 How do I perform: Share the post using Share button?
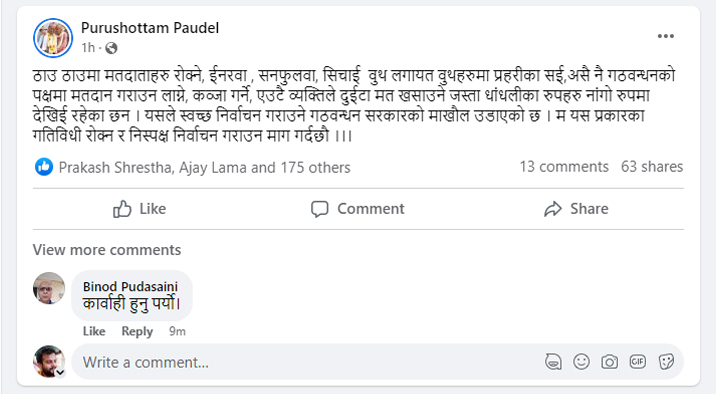pos(576,209)
